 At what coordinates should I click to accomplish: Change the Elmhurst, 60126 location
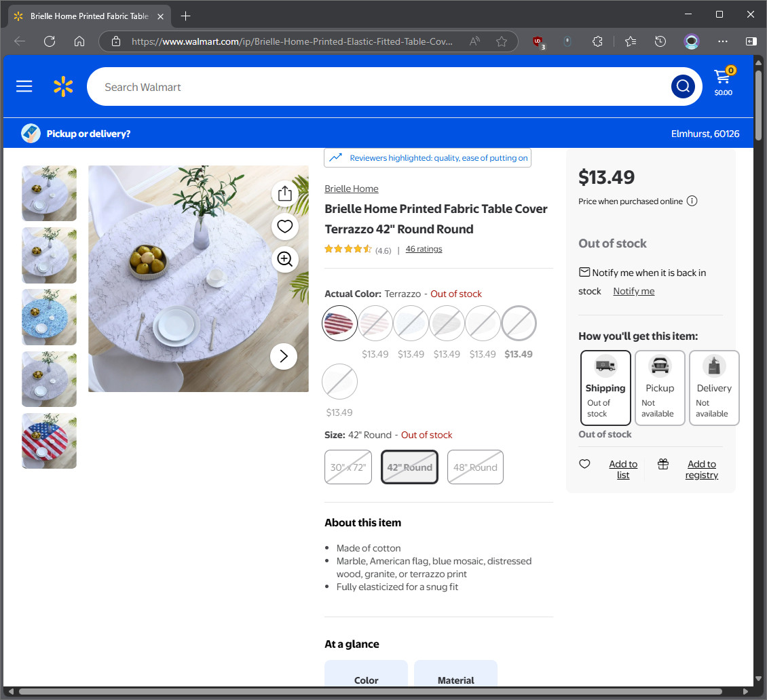coord(705,134)
